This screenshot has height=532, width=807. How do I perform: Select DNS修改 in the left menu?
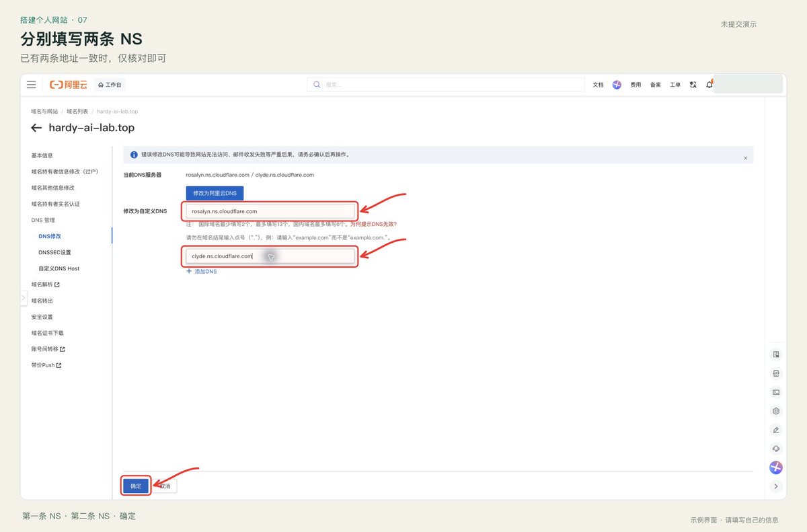pos(50,236)
